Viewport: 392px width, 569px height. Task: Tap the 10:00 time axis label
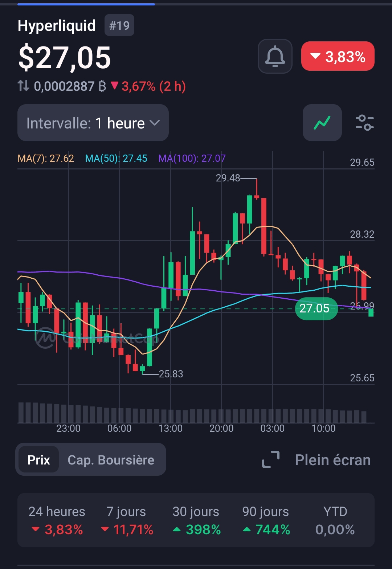(x=324, y=429)
